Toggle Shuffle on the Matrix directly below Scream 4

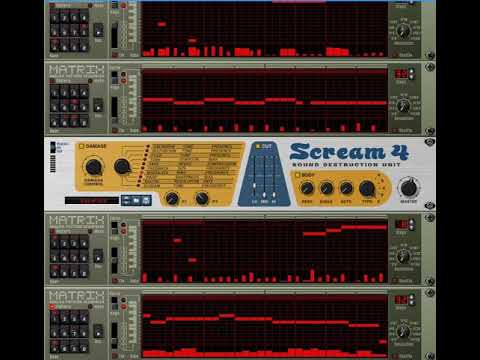pos(395,281)
